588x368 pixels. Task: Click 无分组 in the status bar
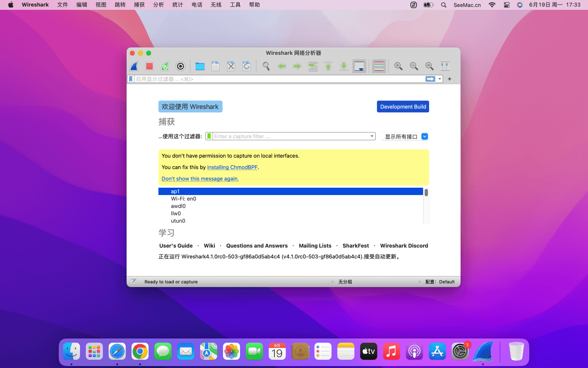(345, 282)
